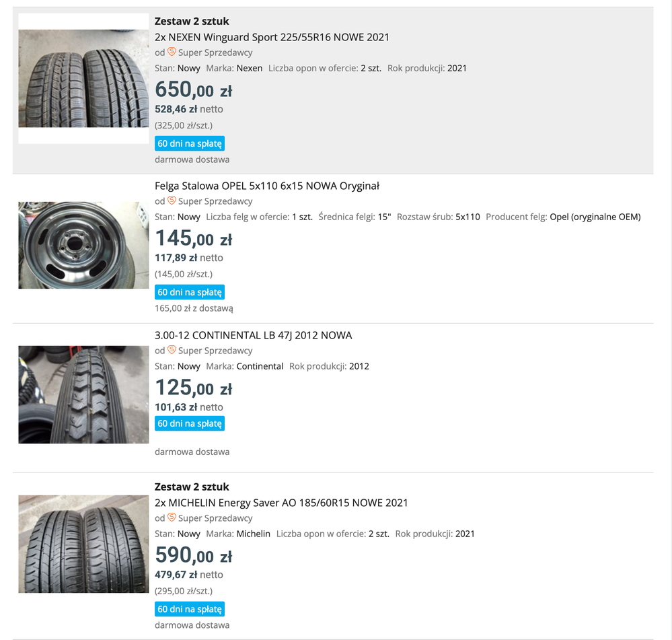The width and height of the screenshot is (672, 640).
Task: Click the Super Sprzedawcy badge icon on MICHELIN listing
Action: tap(172, 518)
